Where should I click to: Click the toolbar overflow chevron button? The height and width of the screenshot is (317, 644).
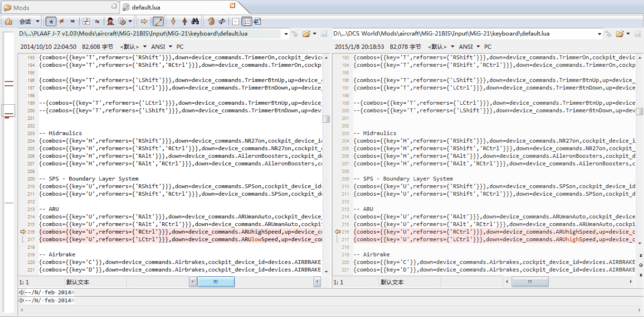pyautogui.click(x=236, y=21)
